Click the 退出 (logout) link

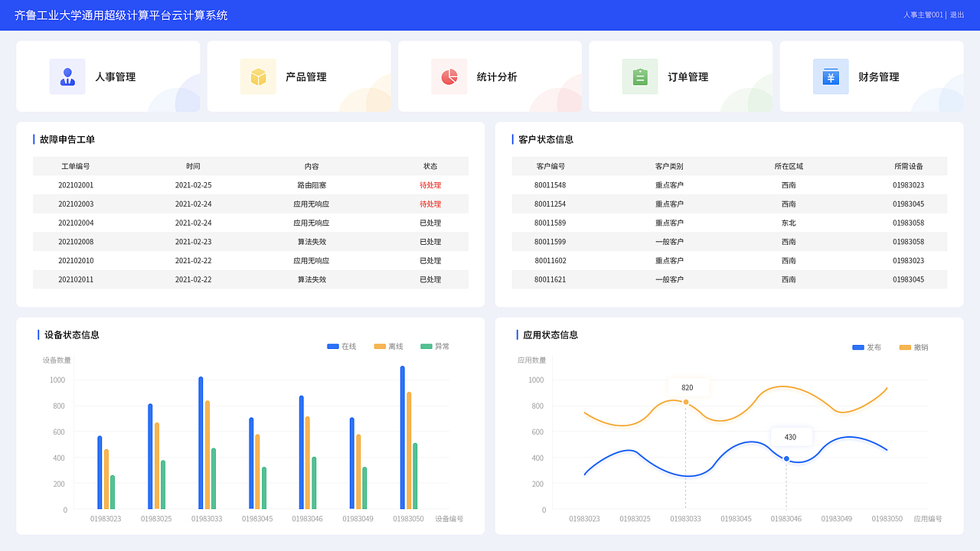pyautogui.click(x=956, y=15)
